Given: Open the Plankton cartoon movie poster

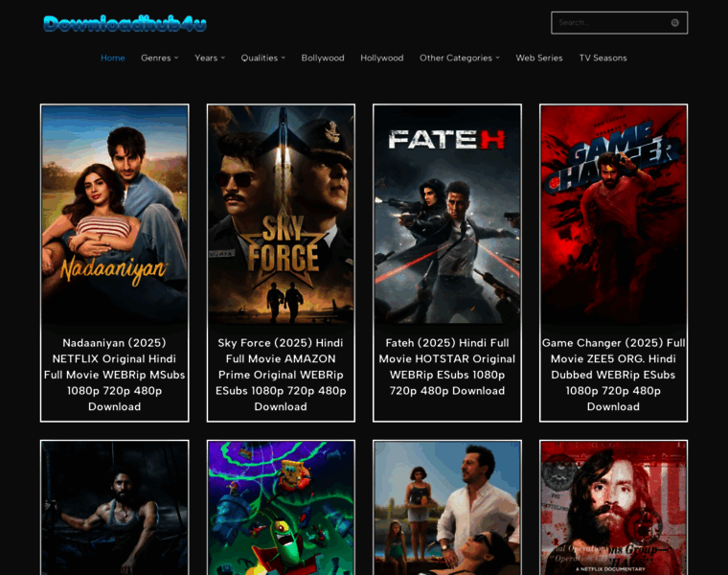Looking at the screenshot, I should [281, 508].
